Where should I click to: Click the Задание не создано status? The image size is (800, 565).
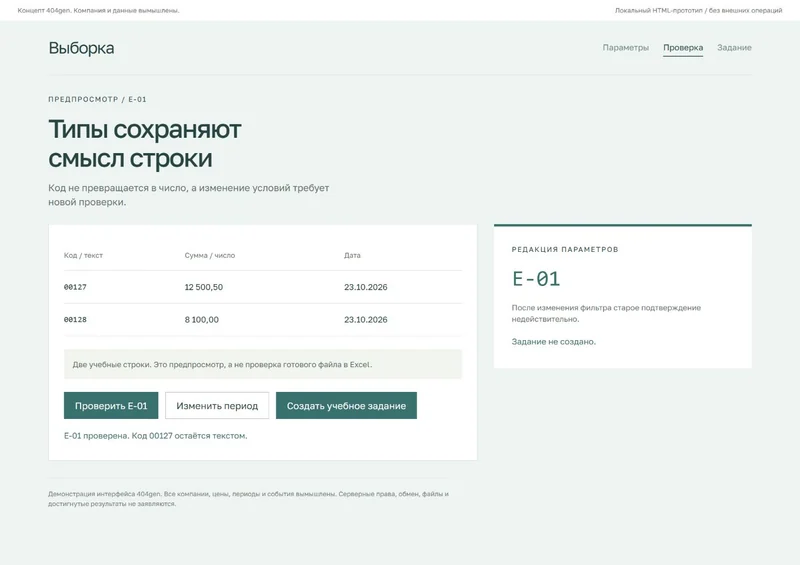(x=554, y=341)
